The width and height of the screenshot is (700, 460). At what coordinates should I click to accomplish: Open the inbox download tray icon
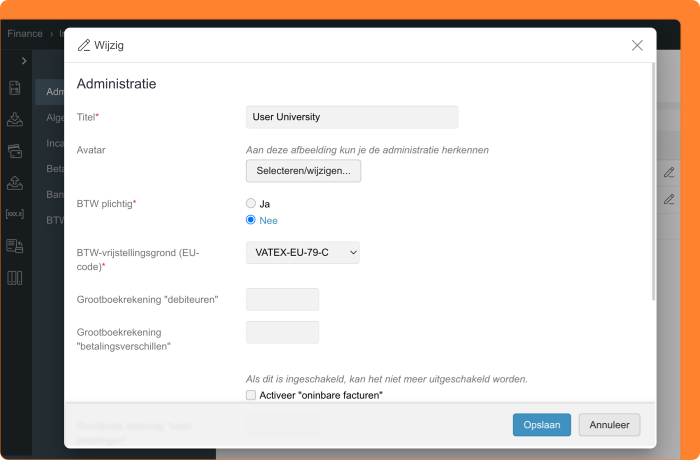pyautogui.click(x=15, y=120)
